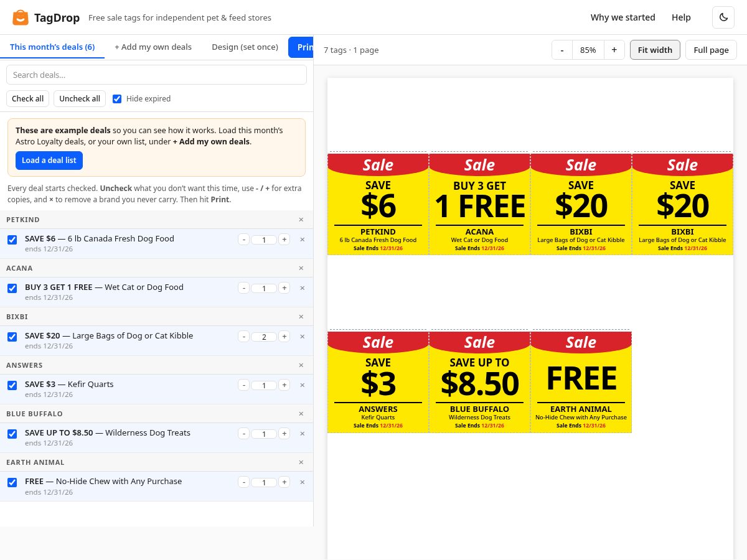Image resolution: width=747 pixels, height=560 pixels.
Task: Click the PETKIND $6 sale tag preview
Action: coord(378,203)
